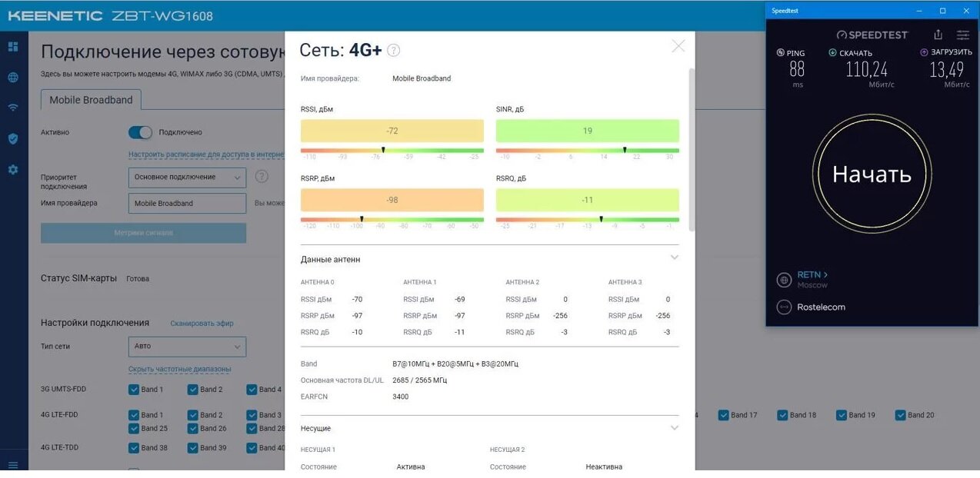
Task: Click the connection icon beside Rostelecom
Action: tap(784, 307)
